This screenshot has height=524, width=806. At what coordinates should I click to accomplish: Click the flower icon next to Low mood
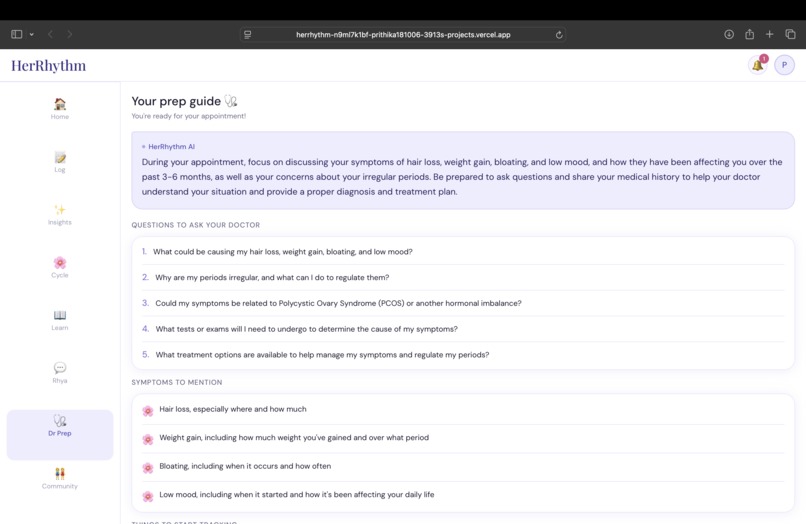(x=148, y=496)
